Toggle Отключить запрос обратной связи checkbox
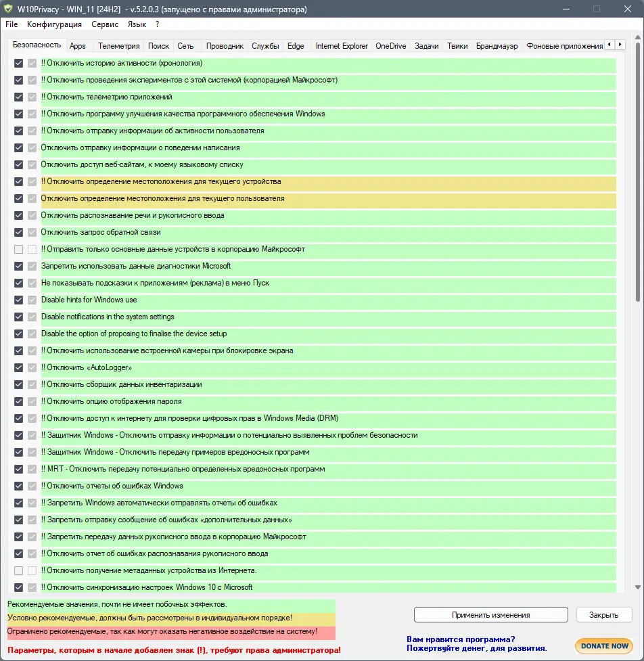 point(18,232)
